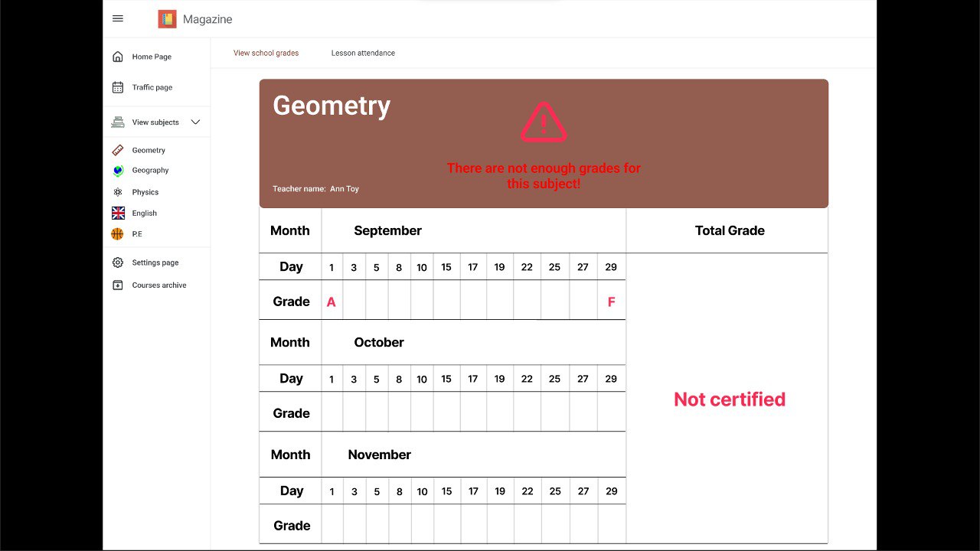Click the Geography globe icon

[x=118, y=171]
